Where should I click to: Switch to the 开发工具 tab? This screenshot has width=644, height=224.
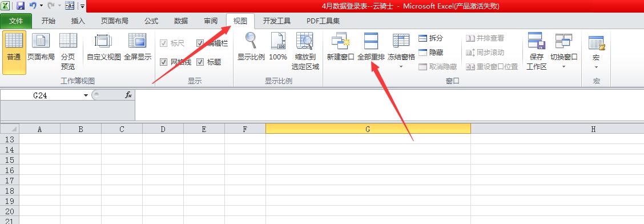click(x=277, y=21)
